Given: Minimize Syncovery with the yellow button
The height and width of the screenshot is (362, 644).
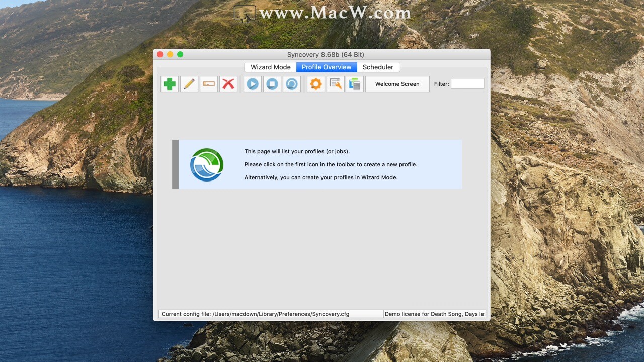Looking at the screenshot, I should click(x=170, y=54).
